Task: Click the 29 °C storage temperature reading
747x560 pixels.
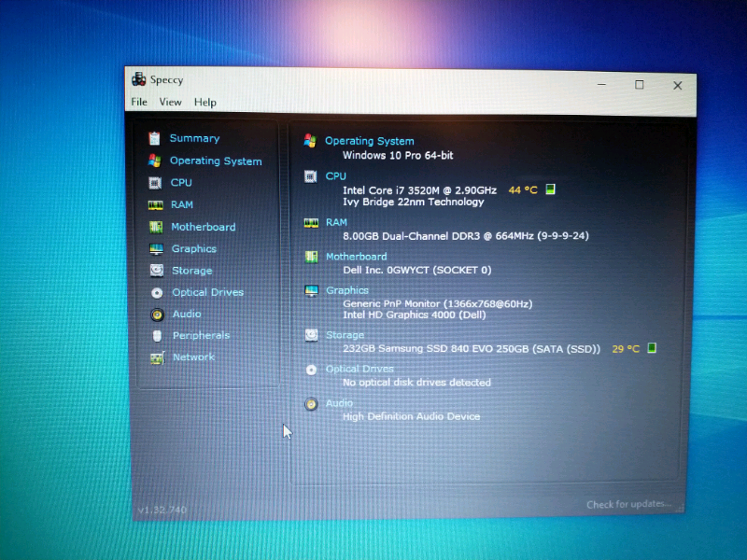Action: pyautogui.click(x=626, y=349)
